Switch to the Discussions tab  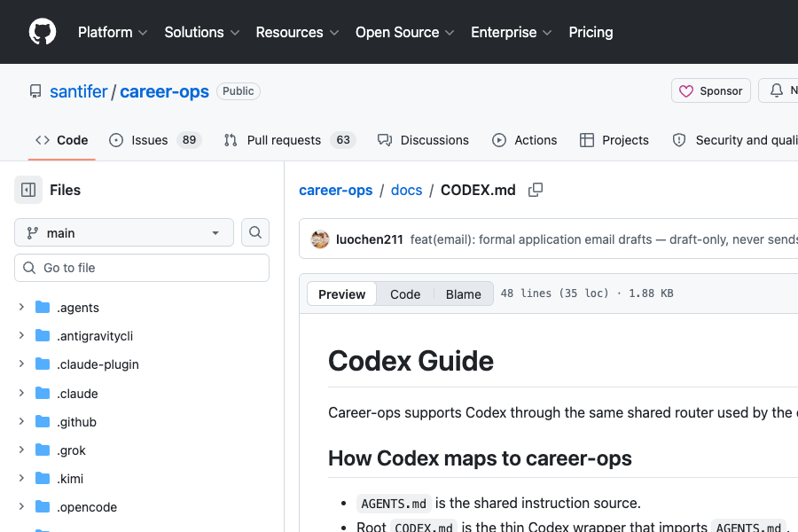pos(423,140)
